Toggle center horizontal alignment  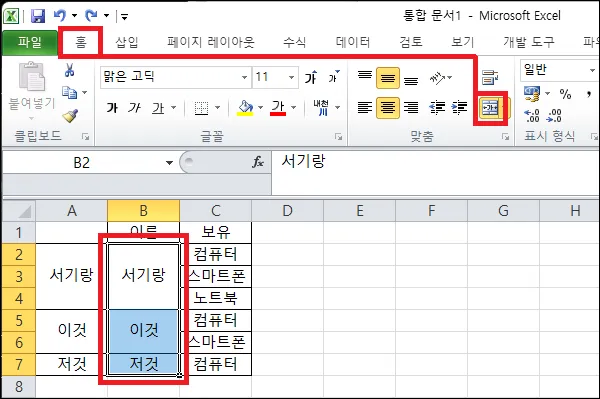click(388, 108)
